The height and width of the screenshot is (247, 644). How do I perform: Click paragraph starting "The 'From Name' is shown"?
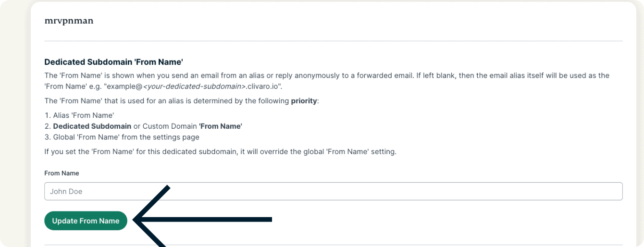[x=327, y=75]
